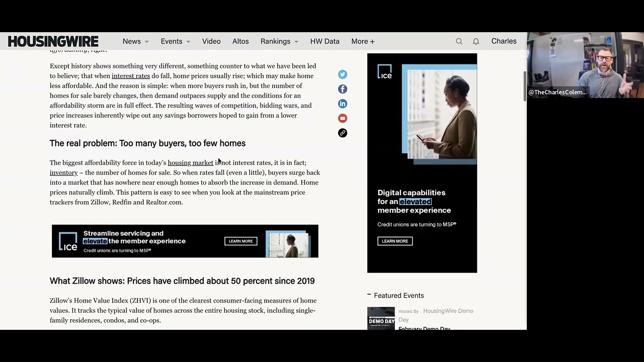
Task: Follow the 'interest rates' link
Action: tap(131, 76)
